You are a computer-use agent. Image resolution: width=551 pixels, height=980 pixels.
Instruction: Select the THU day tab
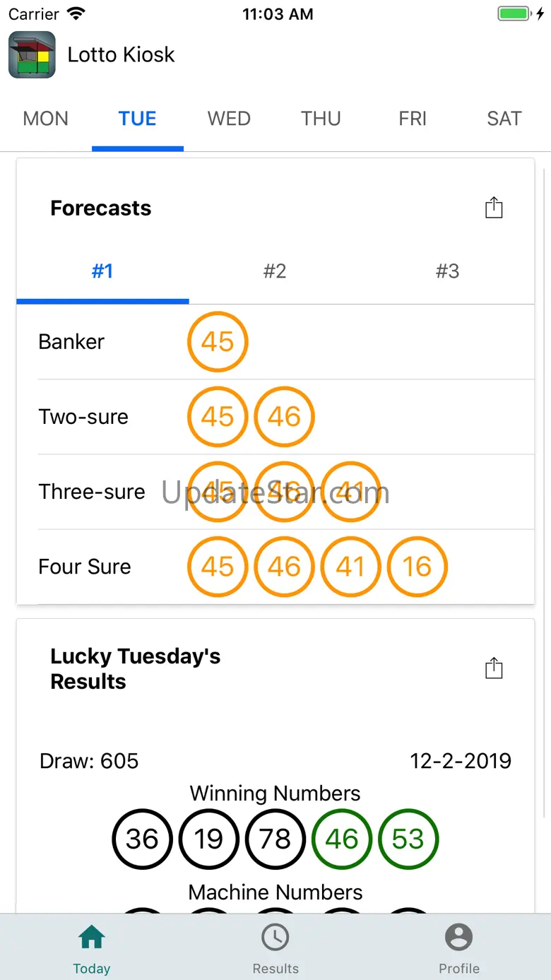pyautogui.click(x=321, y=119)
